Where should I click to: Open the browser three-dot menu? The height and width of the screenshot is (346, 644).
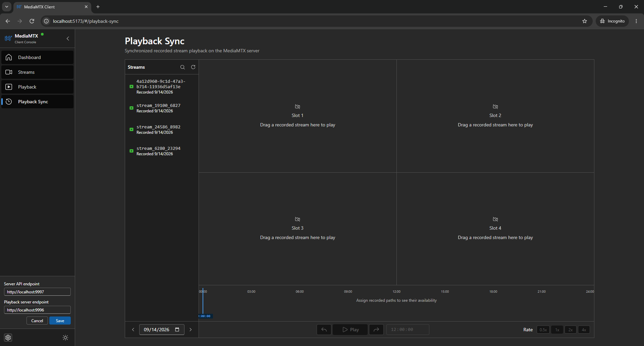636,21
